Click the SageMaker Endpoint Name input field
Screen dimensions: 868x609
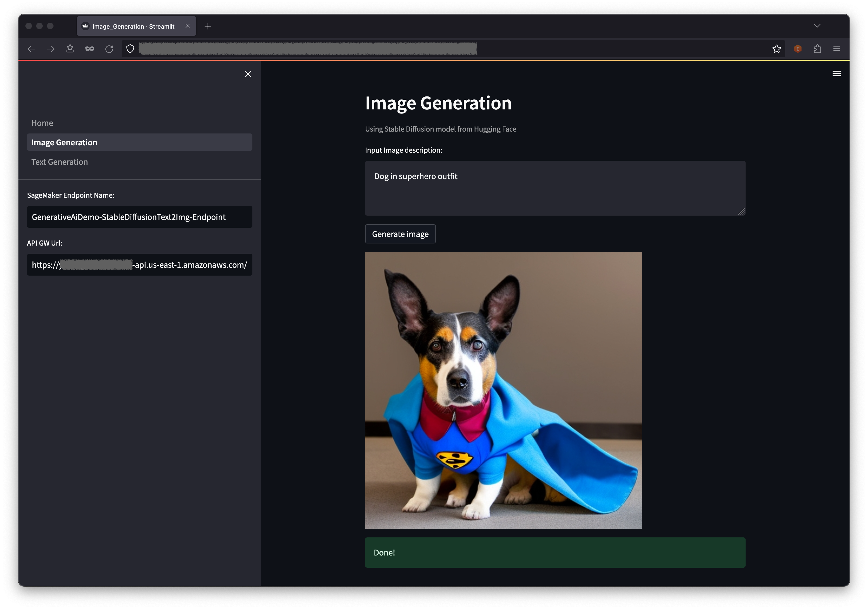tap(139, 216)
